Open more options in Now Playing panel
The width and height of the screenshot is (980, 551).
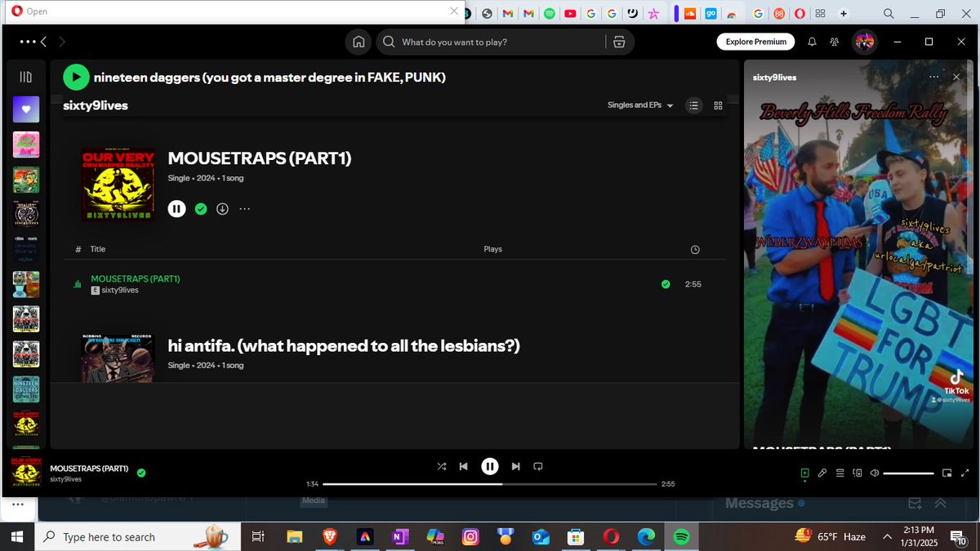934,77
